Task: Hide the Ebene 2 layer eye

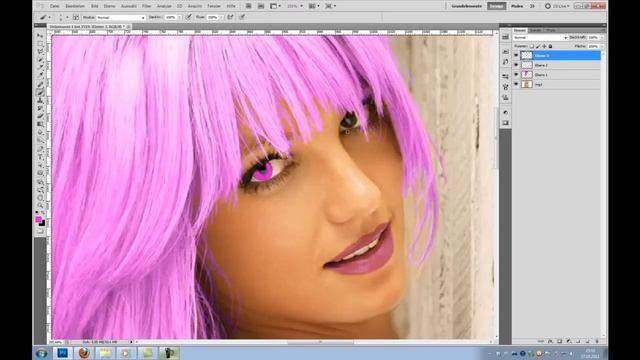Action: (x=516, y=65)
